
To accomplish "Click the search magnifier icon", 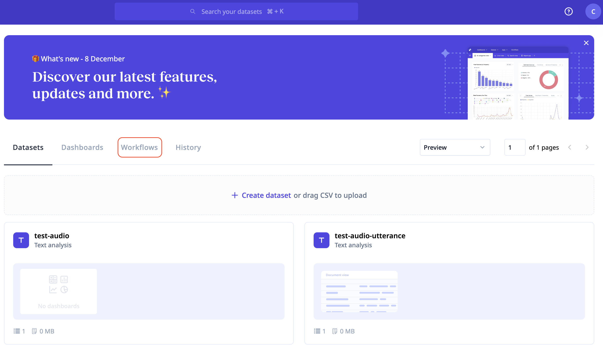I will 193,11.
